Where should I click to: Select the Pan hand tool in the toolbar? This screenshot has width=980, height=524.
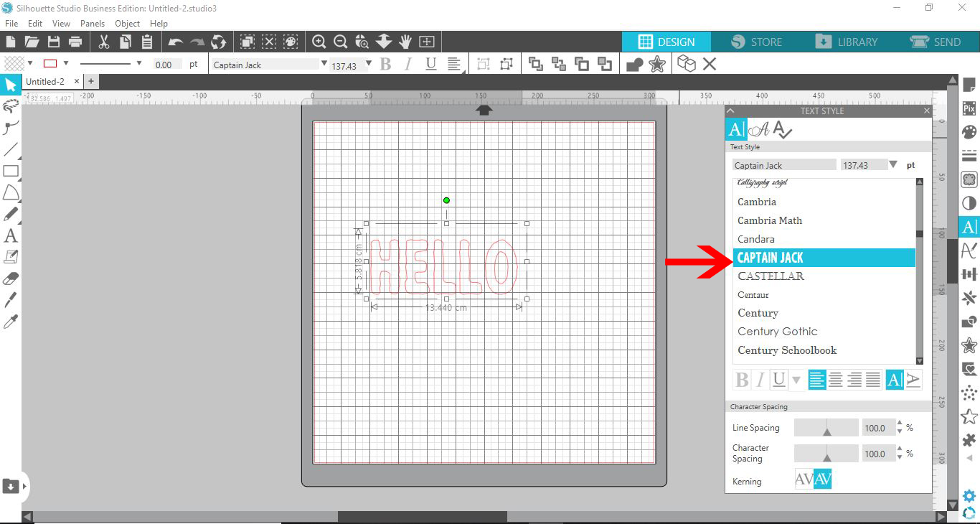[405, 42]
